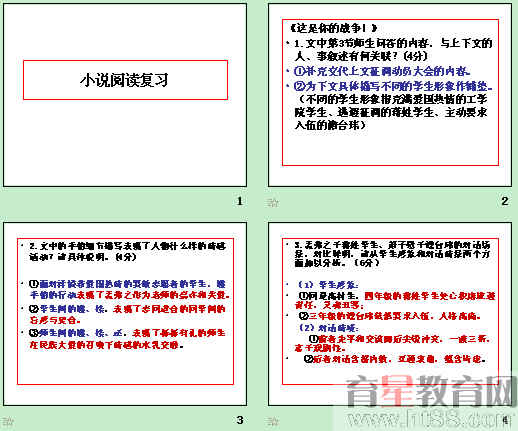Image resolution: width=518 pixels, height=431 pixels.
Task: Click slide number 2 label
Action: coord(505,201)
